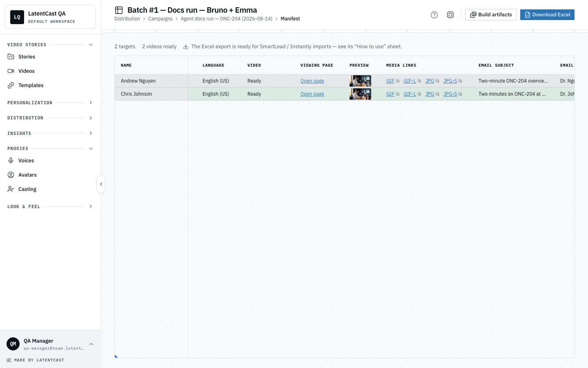Open the JPG link in Chris Johnson's row
Viewport: 588px width, 368px height.
pyautogui.click(x=430, y=94)
